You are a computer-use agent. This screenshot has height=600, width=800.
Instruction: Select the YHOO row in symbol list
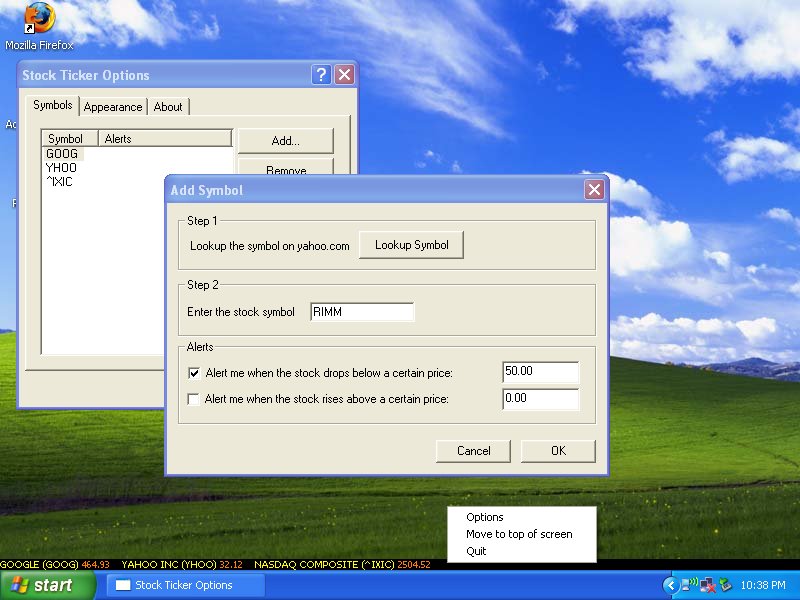[x=61, y=168]
